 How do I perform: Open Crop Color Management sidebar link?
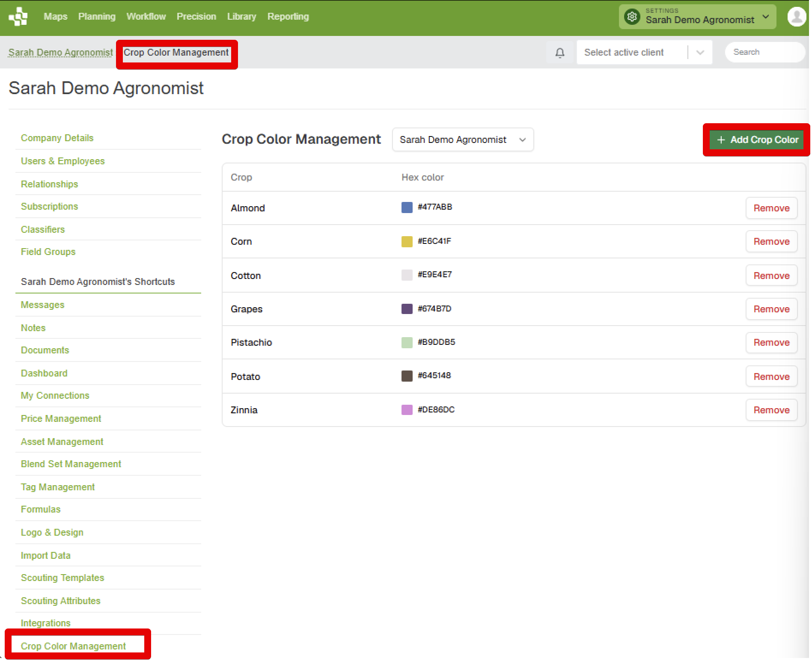click(x=73, y=646)
